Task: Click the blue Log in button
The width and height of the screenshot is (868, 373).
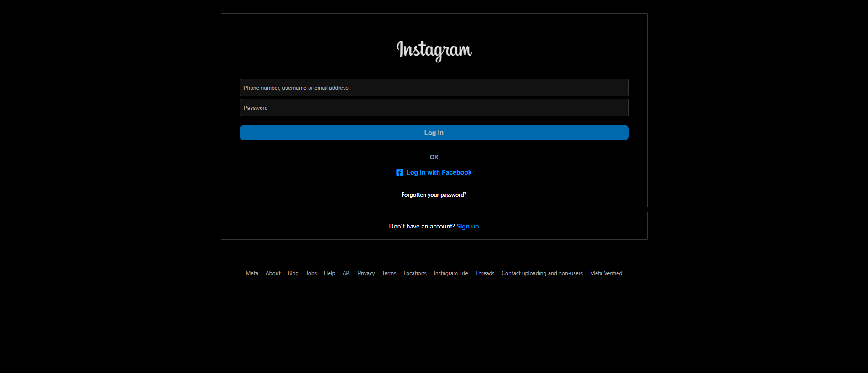Action: tap(434, 133)
